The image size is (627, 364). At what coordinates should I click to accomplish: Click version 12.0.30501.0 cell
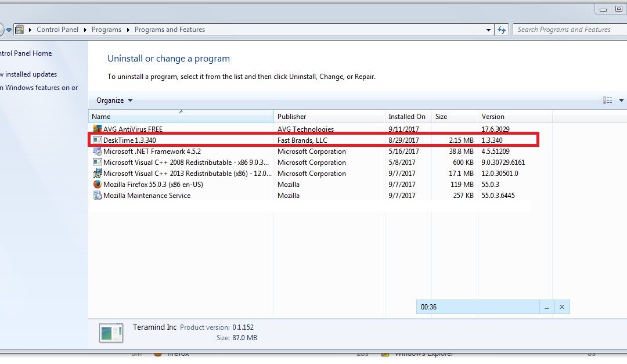click(499, 174)
